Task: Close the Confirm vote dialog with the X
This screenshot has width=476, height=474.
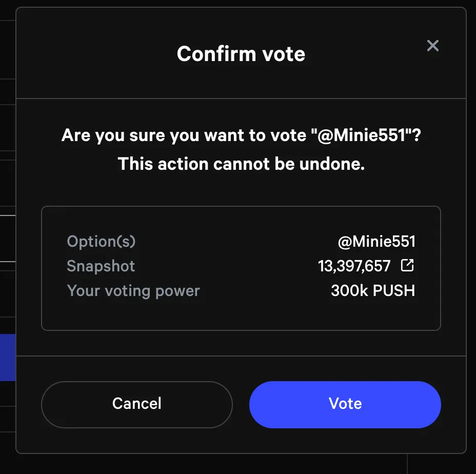Action: pos(433,46)
